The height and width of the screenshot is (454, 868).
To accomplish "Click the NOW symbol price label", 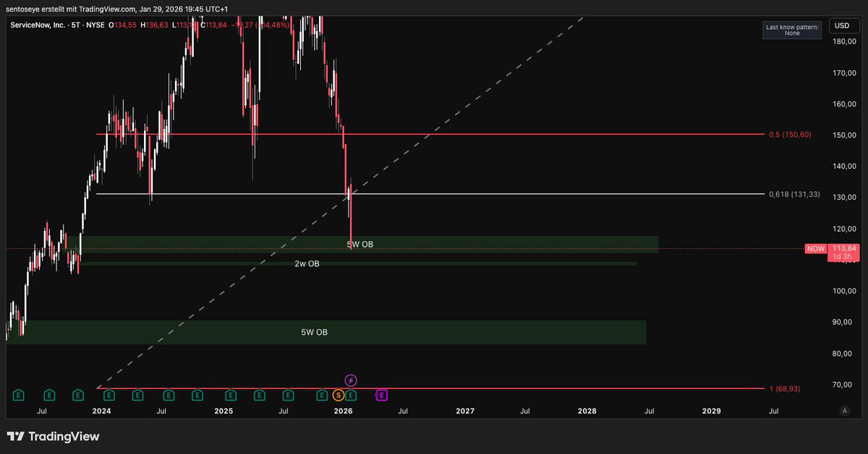I will point(816,249).
